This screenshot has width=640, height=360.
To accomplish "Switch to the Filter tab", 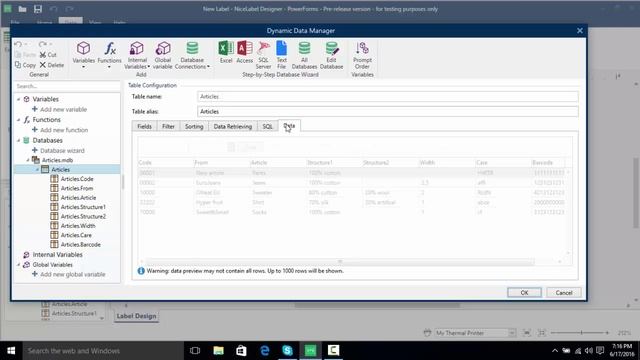I will pyautogui.click(x=168, y=127).
